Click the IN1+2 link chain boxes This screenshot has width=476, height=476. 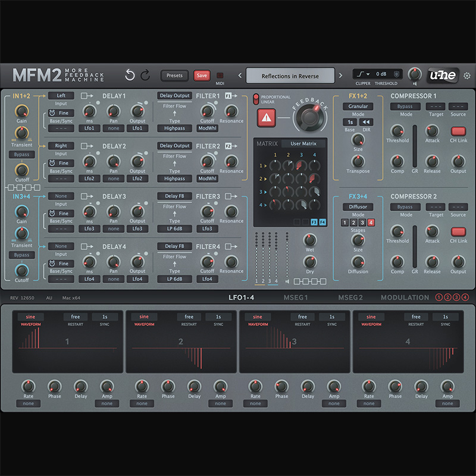(24, 187)
